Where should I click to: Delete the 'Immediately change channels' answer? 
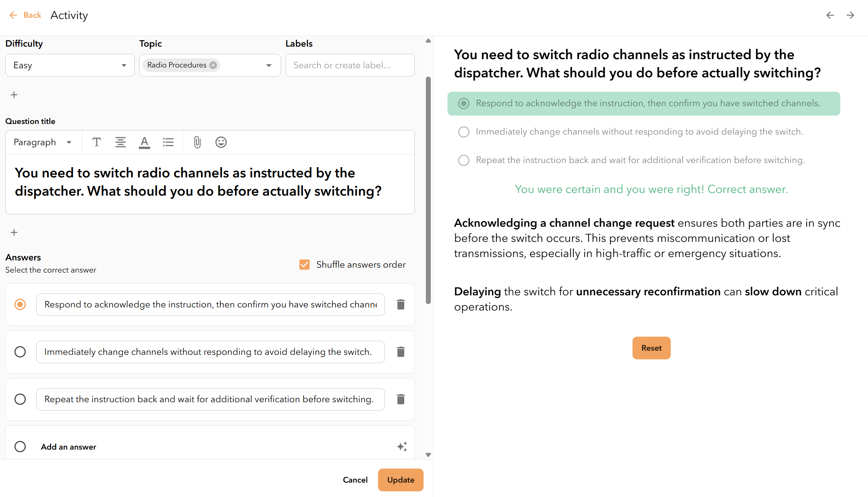click(x=401, y=352)
